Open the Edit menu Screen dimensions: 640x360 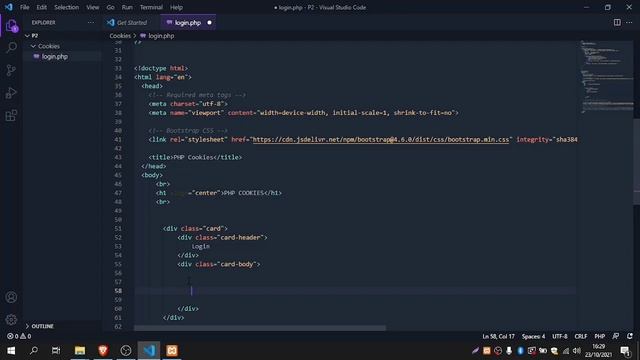(42, 7)
